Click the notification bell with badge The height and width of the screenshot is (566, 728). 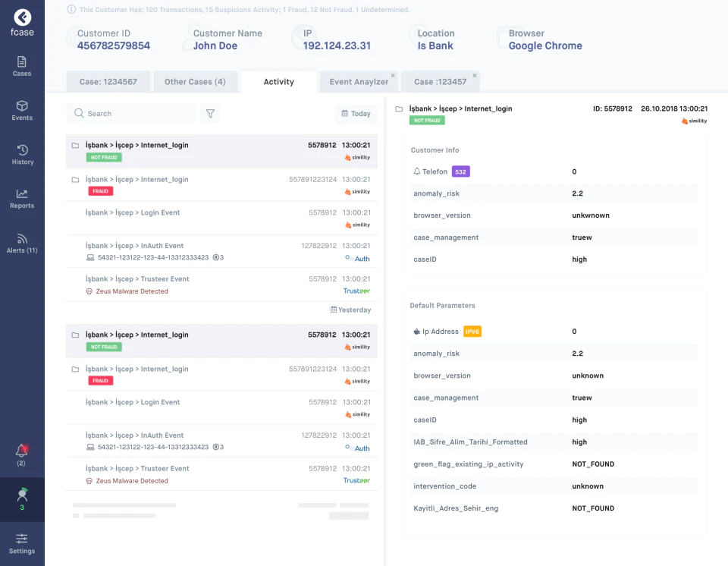[x=21, y=455]
